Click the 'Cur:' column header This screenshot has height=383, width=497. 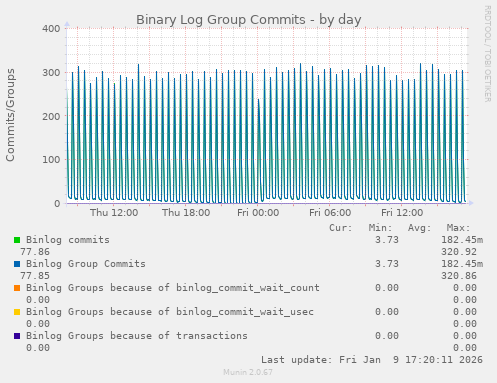341,228
